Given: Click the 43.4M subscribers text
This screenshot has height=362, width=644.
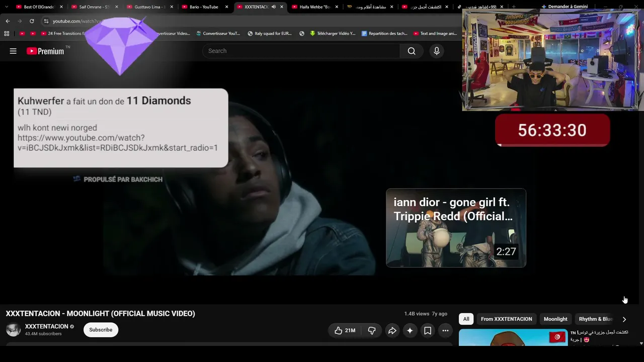Looking at the screenshot, I should click(x=43, y=334).
